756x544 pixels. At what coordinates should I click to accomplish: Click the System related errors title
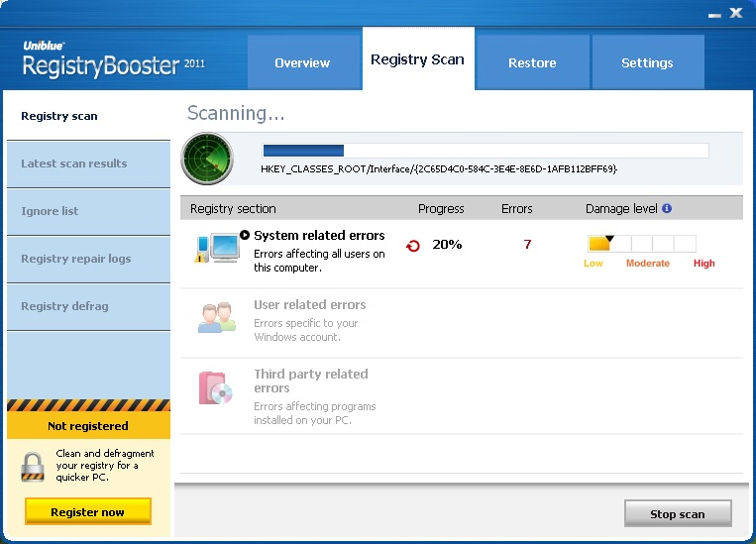click(319, 236)
